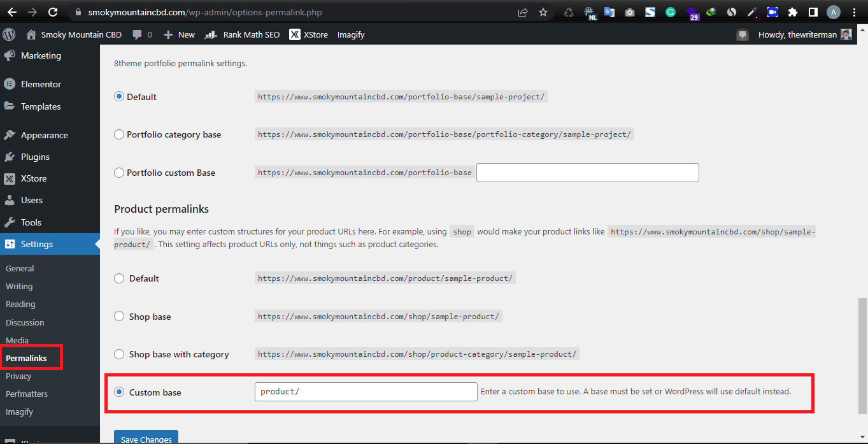The height and width of the screenshot is (444, 868).
Task: Click the portfolio custom base text field
Action: click(587, 173)
